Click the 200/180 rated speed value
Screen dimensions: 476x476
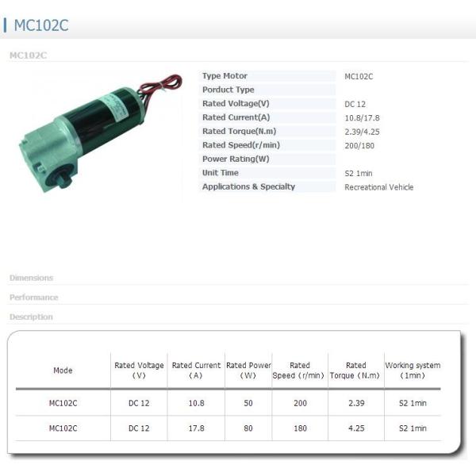coord(359,146)
